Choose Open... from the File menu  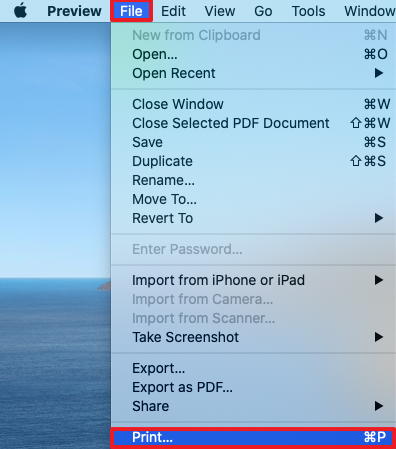pos(254,54)
